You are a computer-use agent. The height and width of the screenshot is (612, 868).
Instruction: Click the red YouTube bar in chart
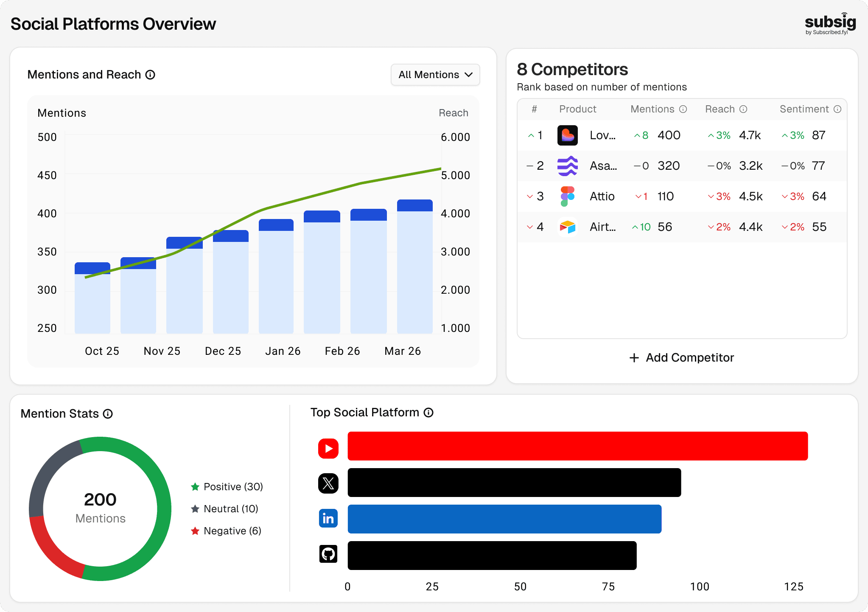coord(577,446)
